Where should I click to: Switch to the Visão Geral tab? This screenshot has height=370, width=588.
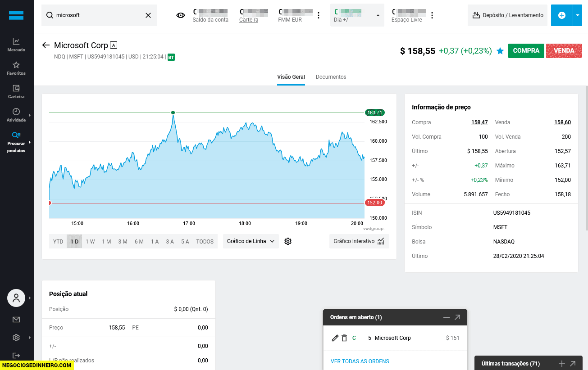pyautogui.click(x=291, y=77)
